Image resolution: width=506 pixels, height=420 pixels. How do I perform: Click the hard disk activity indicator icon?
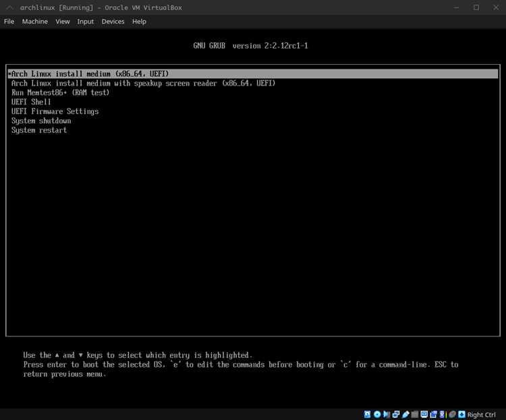click(x=367, y=414)
